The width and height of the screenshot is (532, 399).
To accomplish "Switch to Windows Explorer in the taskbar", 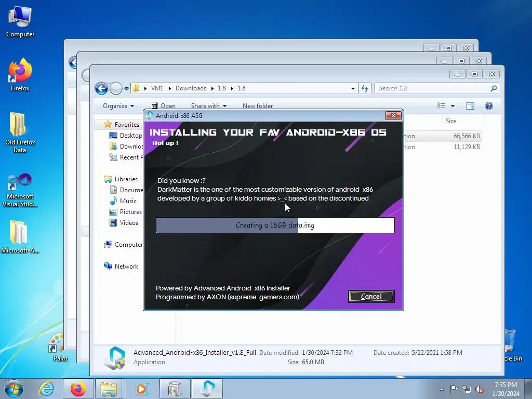I will [109, 389].
